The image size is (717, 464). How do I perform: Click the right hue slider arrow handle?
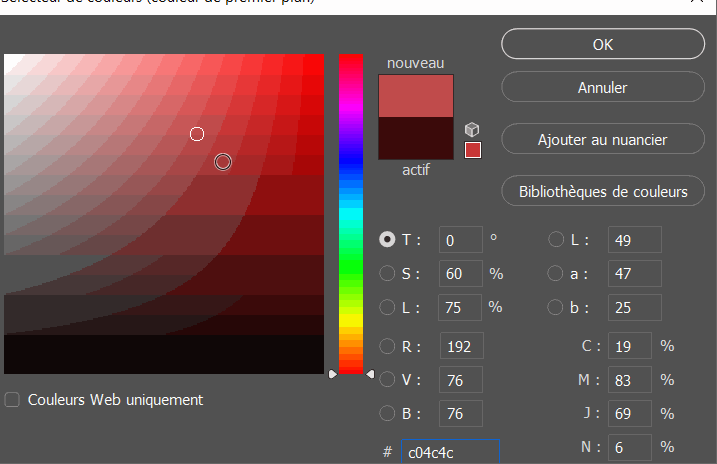(370, 374)
